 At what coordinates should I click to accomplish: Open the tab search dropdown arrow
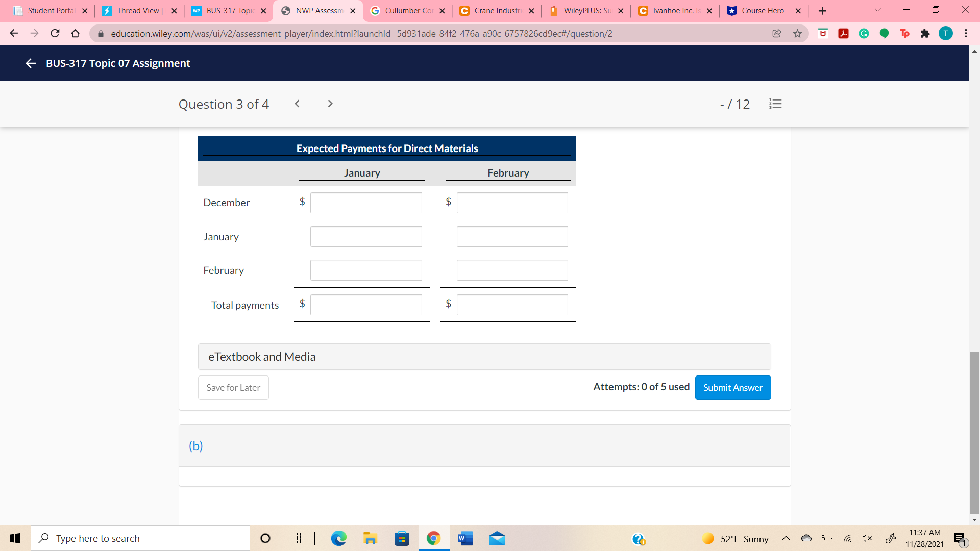pyautogui.click(x=877, y=10)
